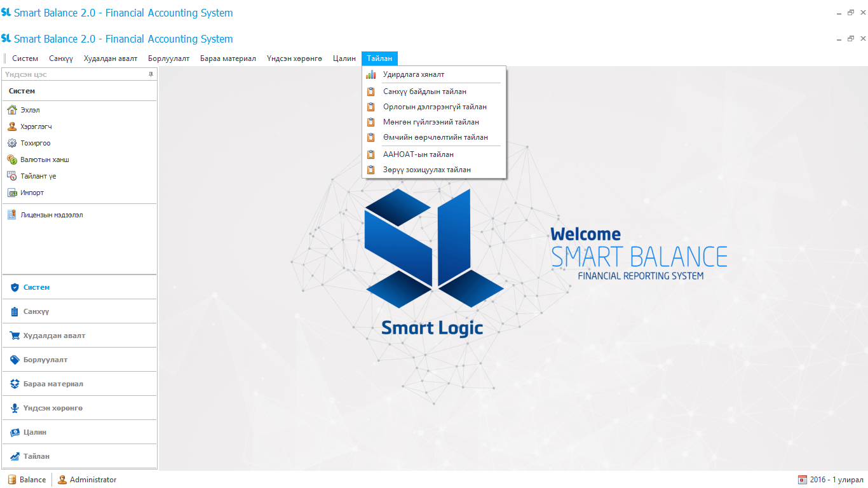Screen dimensions: 868x488
Task: Click the Тайлант үе calendar icon
Action: tap(11, 176)
